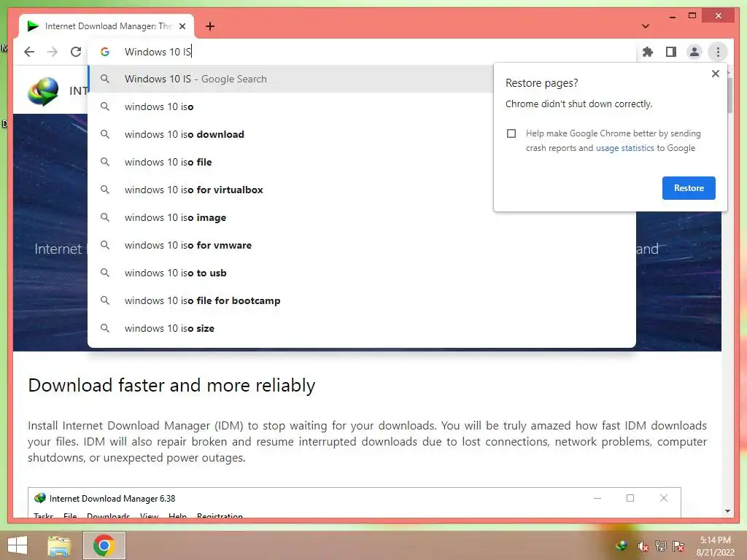The image size is (747, 560).
Task: Select the Internet Download Manager tab
Action: tap(107, 26)
